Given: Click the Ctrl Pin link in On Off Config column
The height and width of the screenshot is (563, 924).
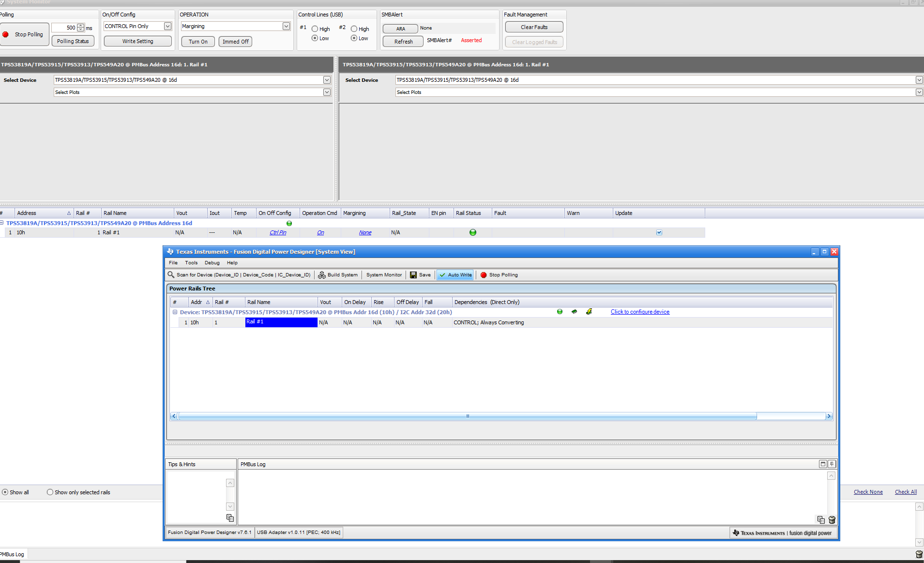Looking at the screenshot, I should point(278,232).
